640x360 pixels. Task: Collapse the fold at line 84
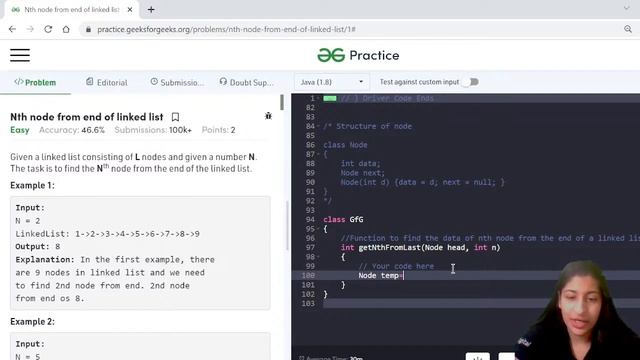coord(318,126)
